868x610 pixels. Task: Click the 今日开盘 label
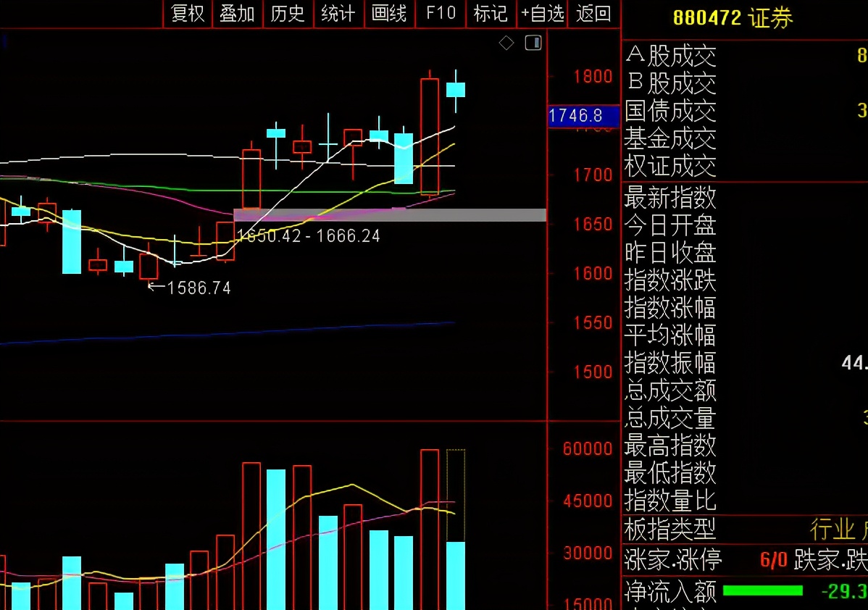pyautogui.click(x=669, y=225)
